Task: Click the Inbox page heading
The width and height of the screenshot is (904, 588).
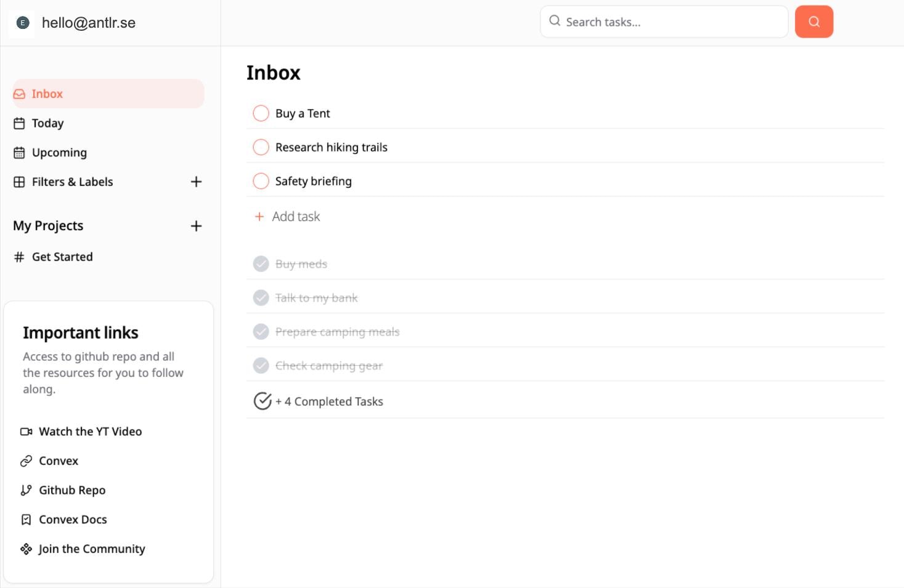Action: click(x=274, y=73)
